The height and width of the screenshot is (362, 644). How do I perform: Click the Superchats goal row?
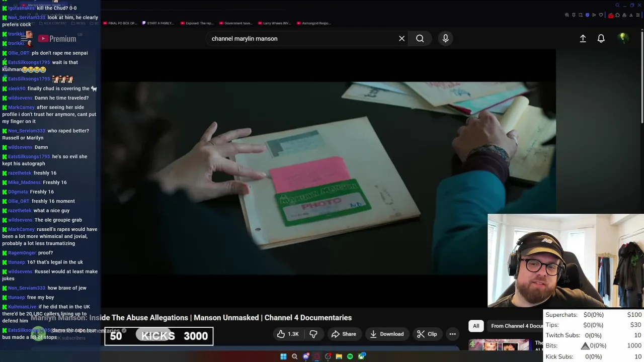[x=594, y=315]
